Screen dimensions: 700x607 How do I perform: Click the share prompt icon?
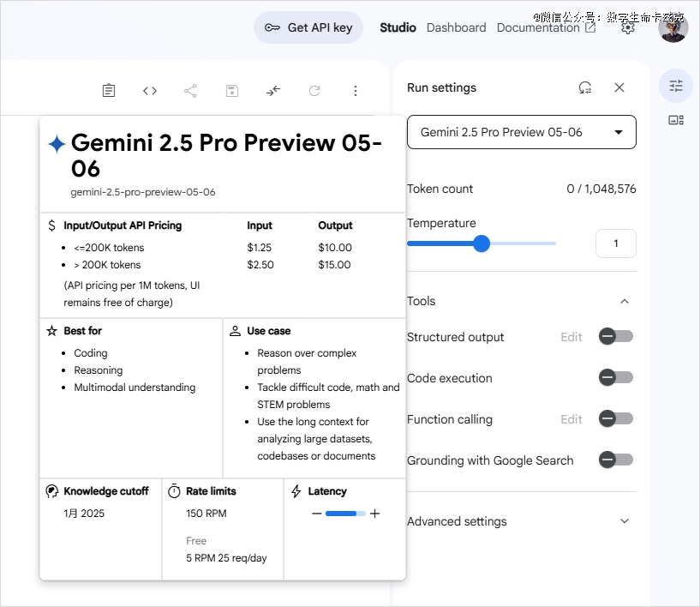tap(190, 91)
